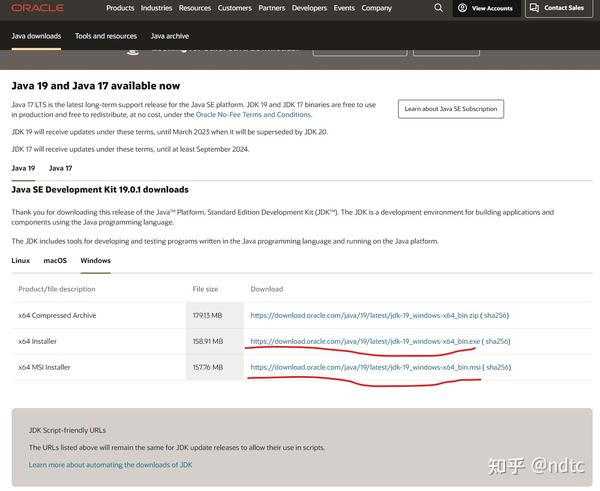Switch to the Tools and resources tab
Image resolution: width=600 pixels, height=491 pixels.
106,36
